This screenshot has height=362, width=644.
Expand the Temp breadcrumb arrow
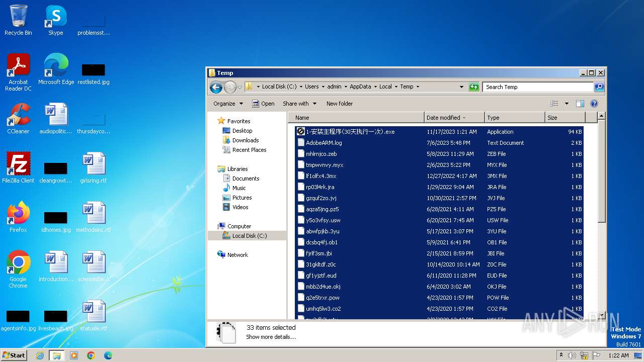pyautogui.click(x=418, y=87)
